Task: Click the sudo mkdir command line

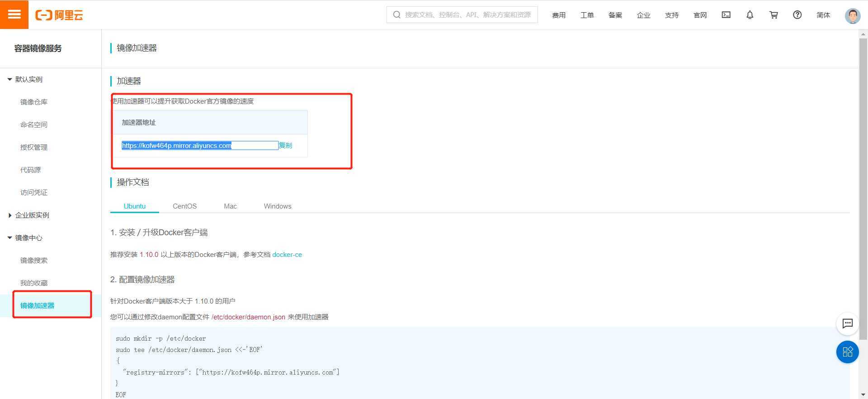Action: [x=161, y=338]
